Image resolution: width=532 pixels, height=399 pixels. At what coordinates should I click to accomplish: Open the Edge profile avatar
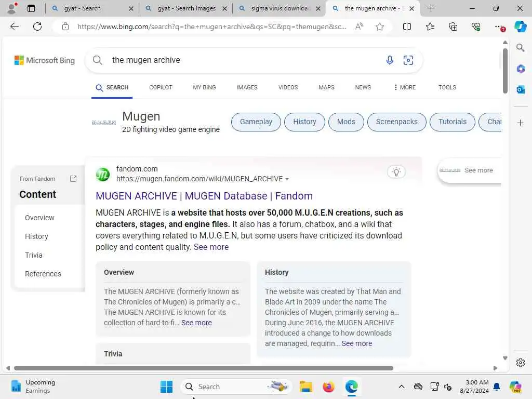point(12,8)
